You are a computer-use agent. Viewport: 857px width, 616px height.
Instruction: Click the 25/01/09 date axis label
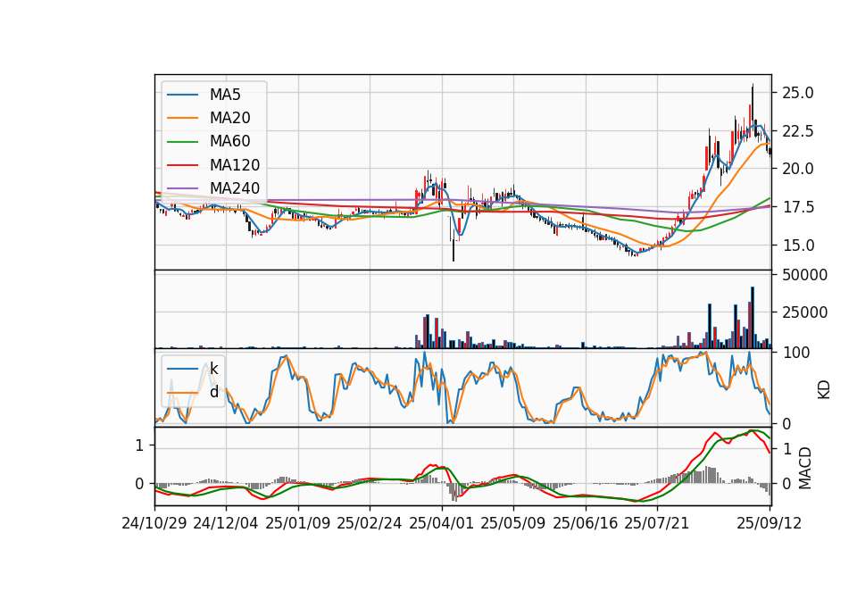[298, 523]
